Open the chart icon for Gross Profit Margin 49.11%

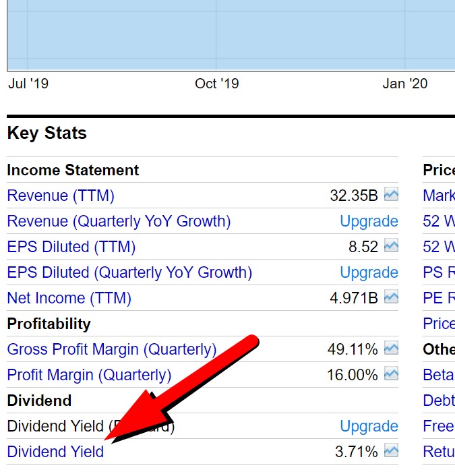tap(391, 349)
